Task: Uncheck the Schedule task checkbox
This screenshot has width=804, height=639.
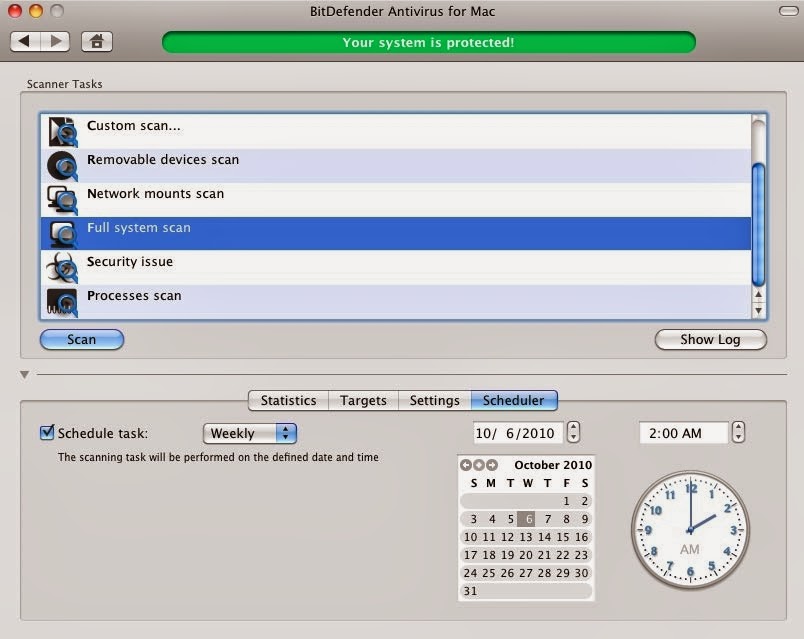Action: point(47,432)
